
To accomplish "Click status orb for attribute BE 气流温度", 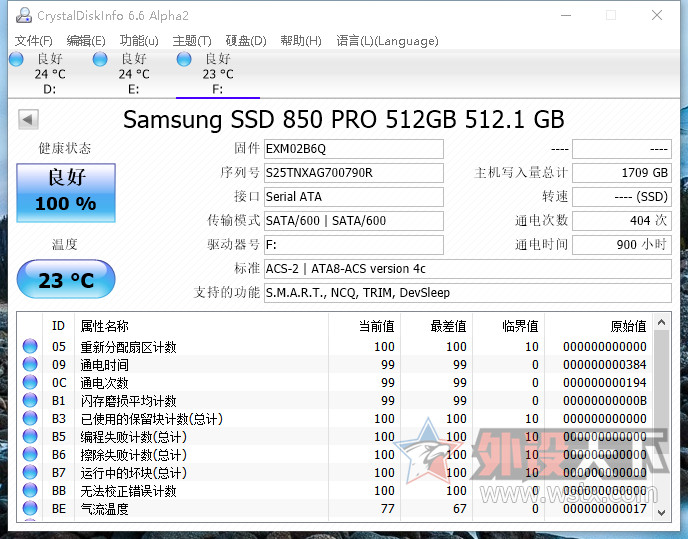I will point(30,508).
